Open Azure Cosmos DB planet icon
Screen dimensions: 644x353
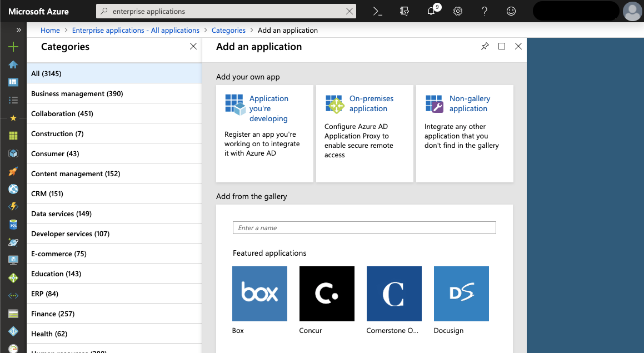13,242
